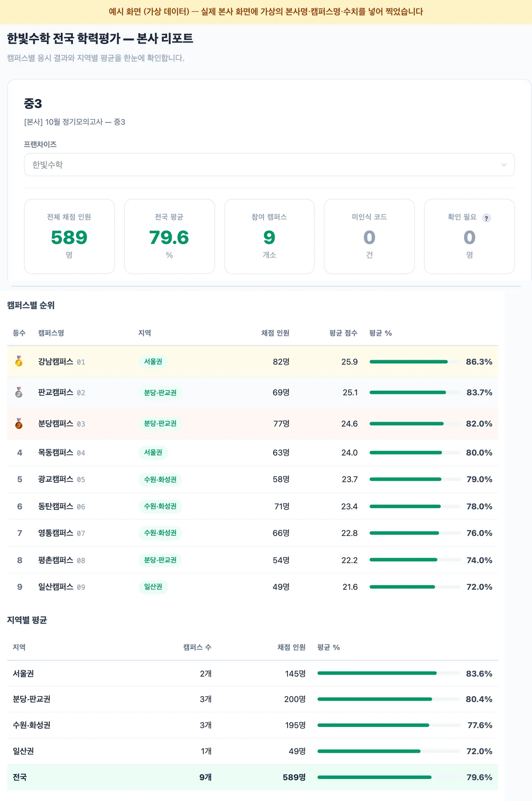Click rank number 4 for 목동캠퍼스
The height and width of the screenshot is (801, 532).
[x=20, y=452]
